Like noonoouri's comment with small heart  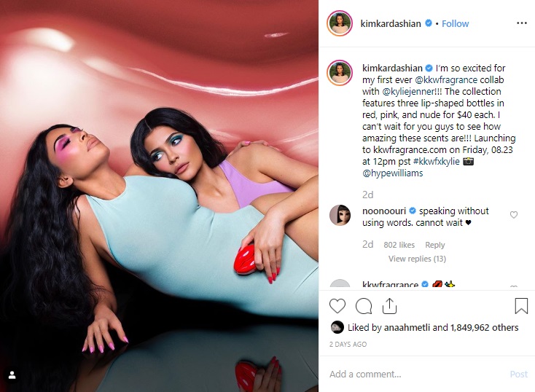tap(514, 215)
